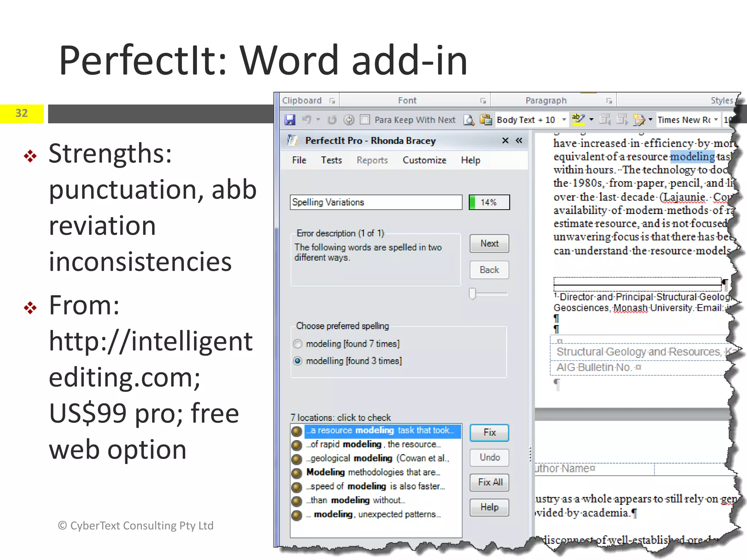Click the Undo button in PerfectIt
The image size is (747, 560).
(489, 457)
